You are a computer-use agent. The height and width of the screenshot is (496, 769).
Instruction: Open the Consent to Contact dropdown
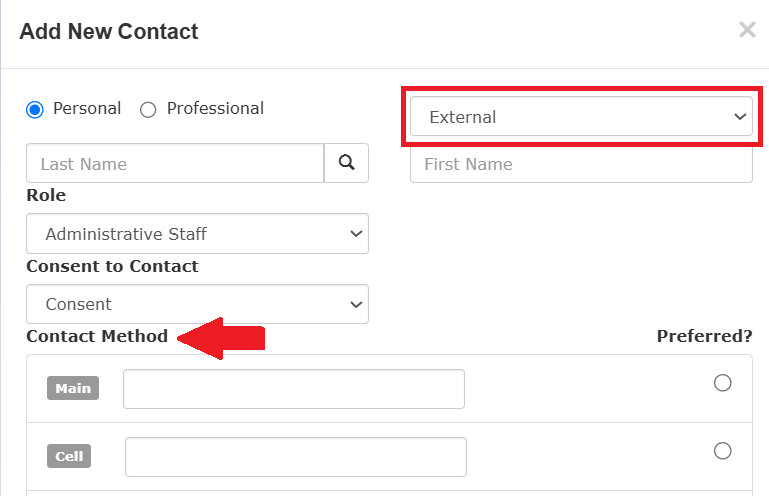tap(197, 304)
